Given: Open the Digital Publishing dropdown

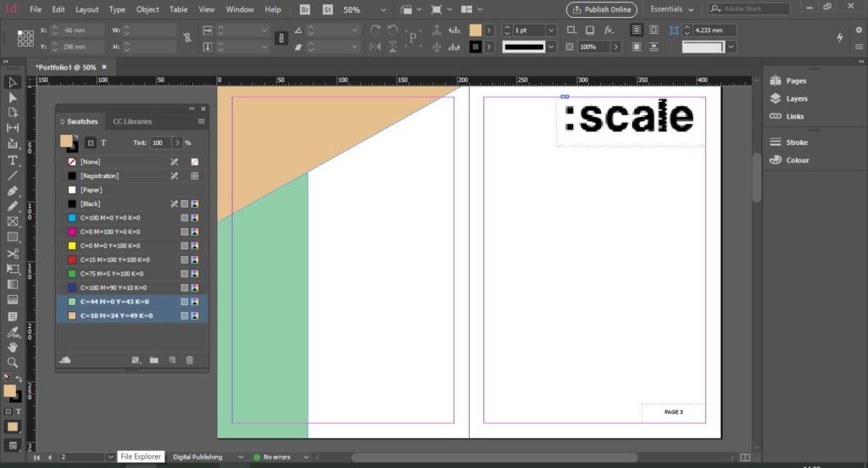Looking at the screenshot, I should point(240,457).
